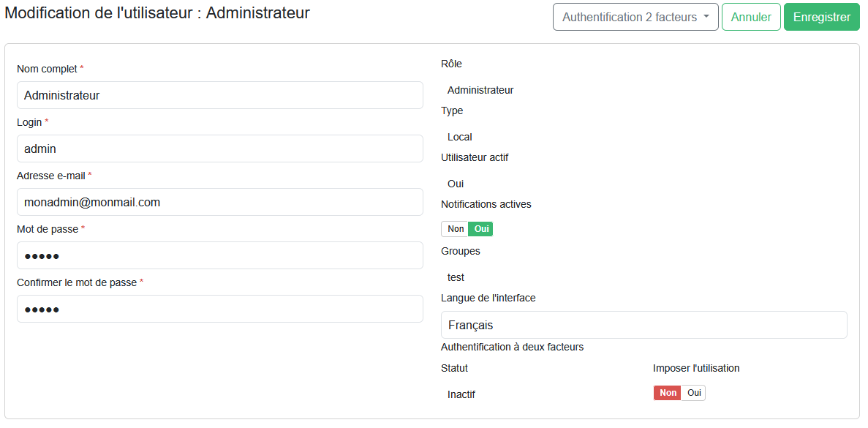The image size is (868, 428).
Task: Click the Administrateur role value
Action: coord(480,90)
